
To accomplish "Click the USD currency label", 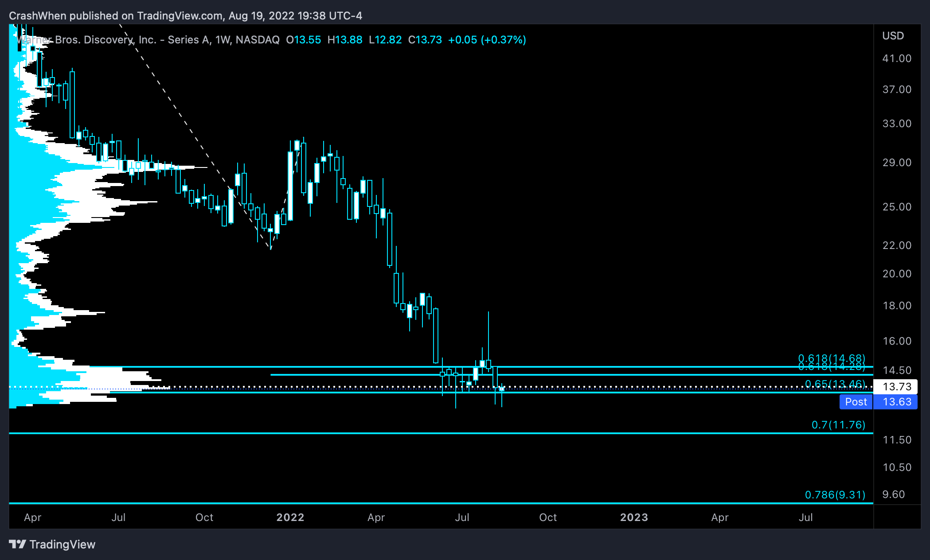I will coord(893,36).
